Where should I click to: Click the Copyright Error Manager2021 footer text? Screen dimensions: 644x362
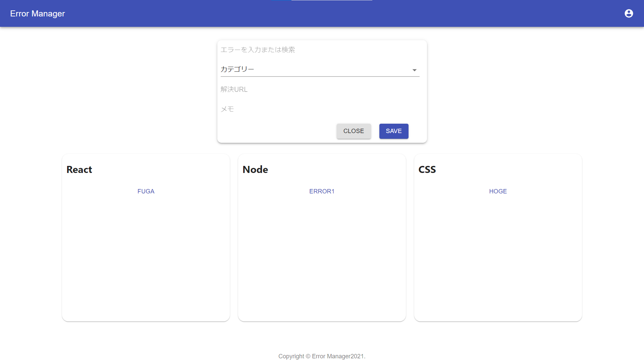click(x=322, y=356)
